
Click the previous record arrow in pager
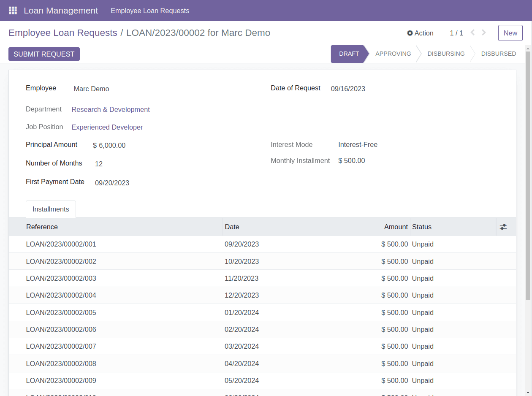[472, 33]
